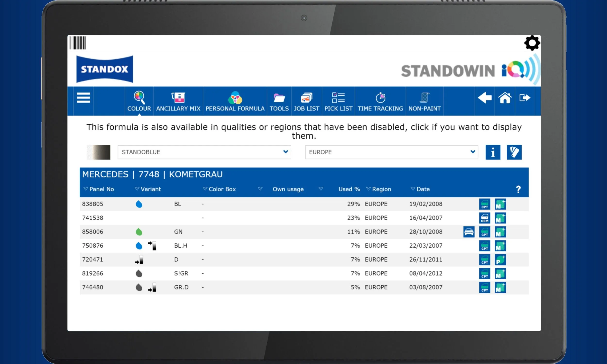
Task: Click the blue droplet in row 750876
Action: click(139, 246)
